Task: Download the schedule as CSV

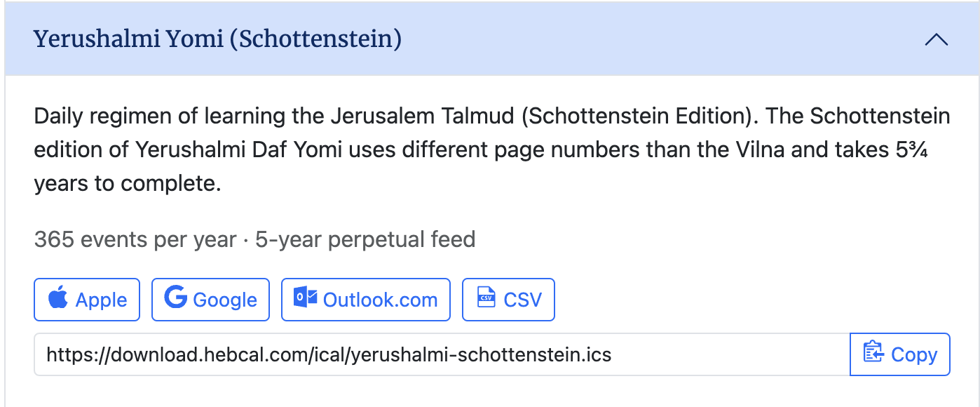Action: [508, 300]
